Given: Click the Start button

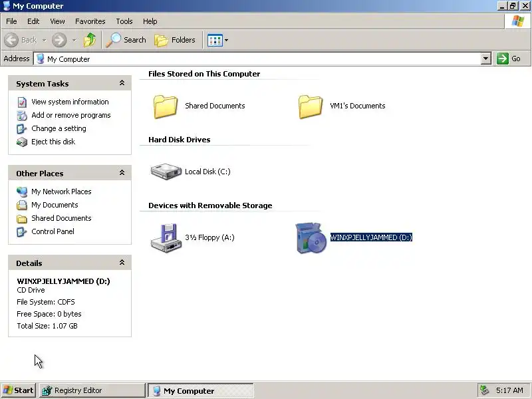Looking at the screenshot, I should pyautogui.click(x=19, y=390).
